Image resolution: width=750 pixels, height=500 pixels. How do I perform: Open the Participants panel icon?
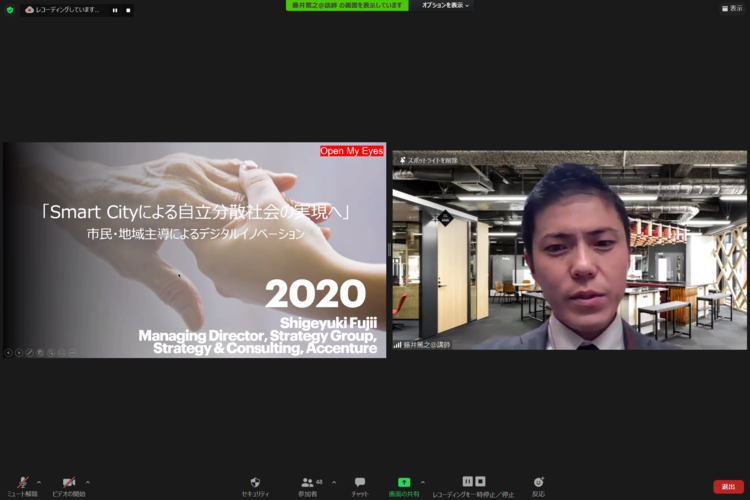(308, 482)
